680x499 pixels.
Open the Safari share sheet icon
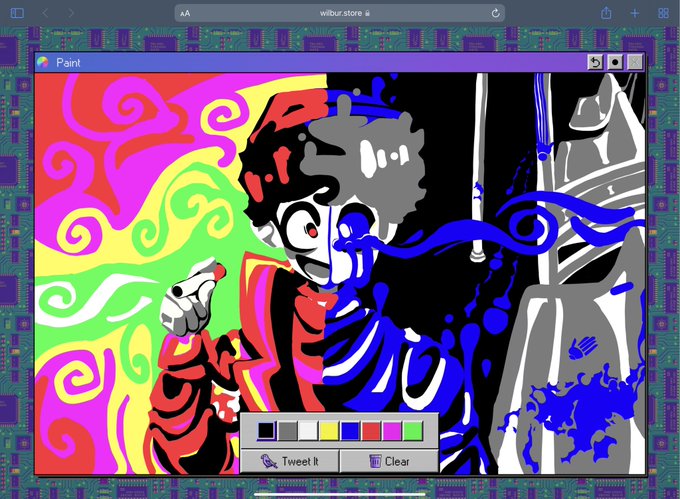pos(606,13)
